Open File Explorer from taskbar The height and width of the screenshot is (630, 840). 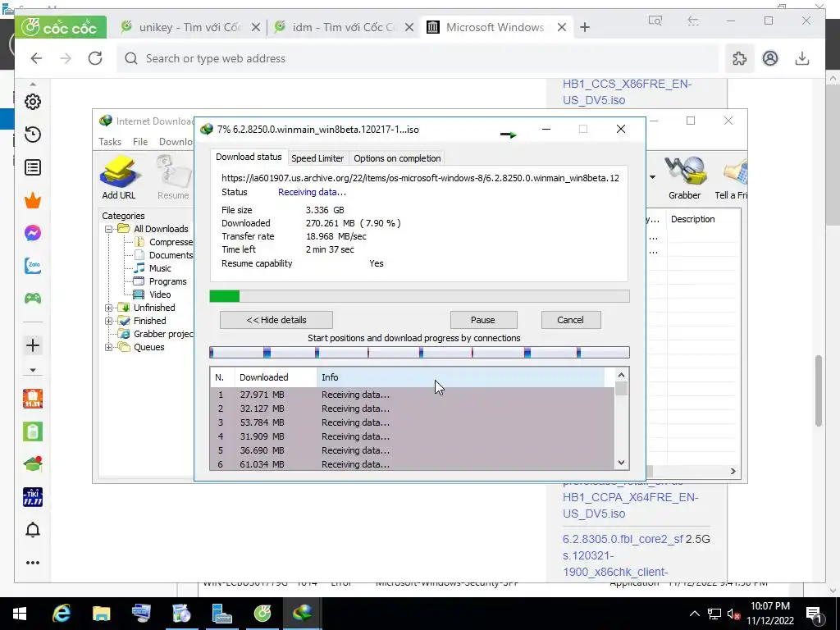(x=101, y=614)
